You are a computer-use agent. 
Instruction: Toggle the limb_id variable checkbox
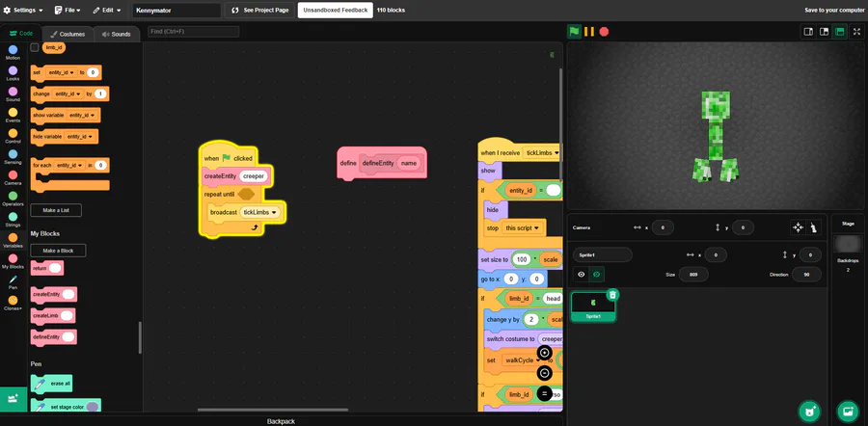(35, 47)
